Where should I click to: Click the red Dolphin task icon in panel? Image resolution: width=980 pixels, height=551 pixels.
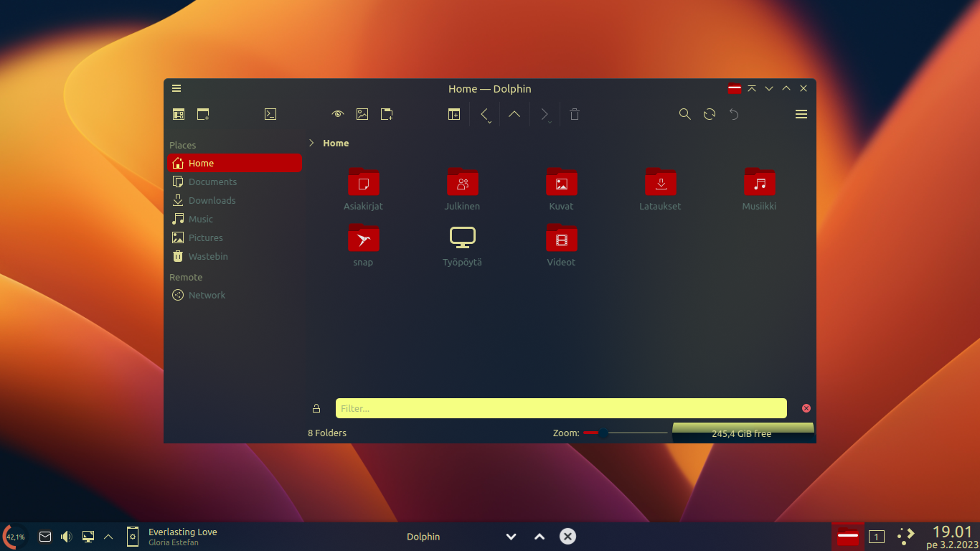(848, 536)
